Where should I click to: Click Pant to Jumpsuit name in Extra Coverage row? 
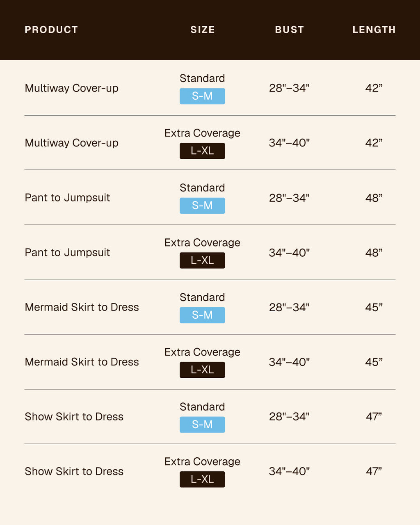coord(67,252)
